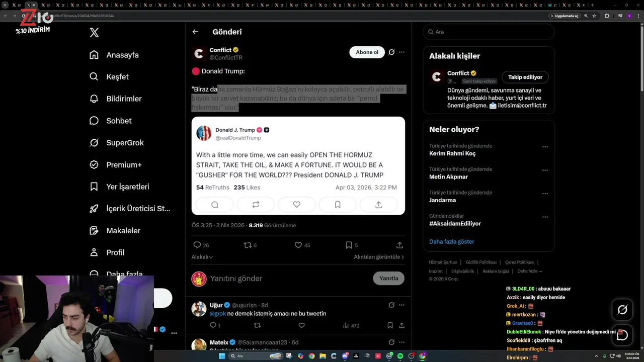Viewport: 644px width, 362px height.
Task: Open Profil page
Action: point(107,252)
